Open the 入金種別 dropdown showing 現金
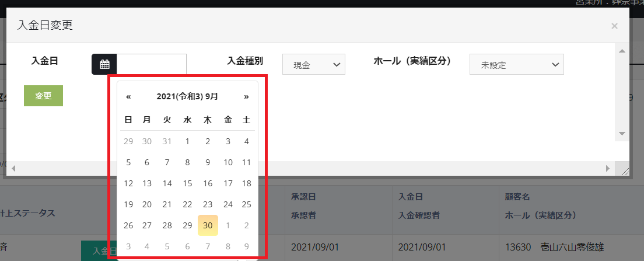644x261 pixels. coord(314,65)
